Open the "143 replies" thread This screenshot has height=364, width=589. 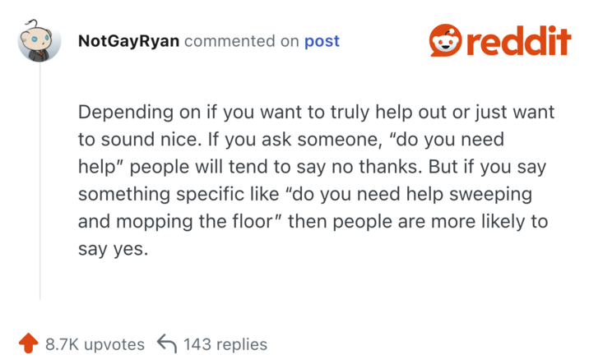(225, 344)
